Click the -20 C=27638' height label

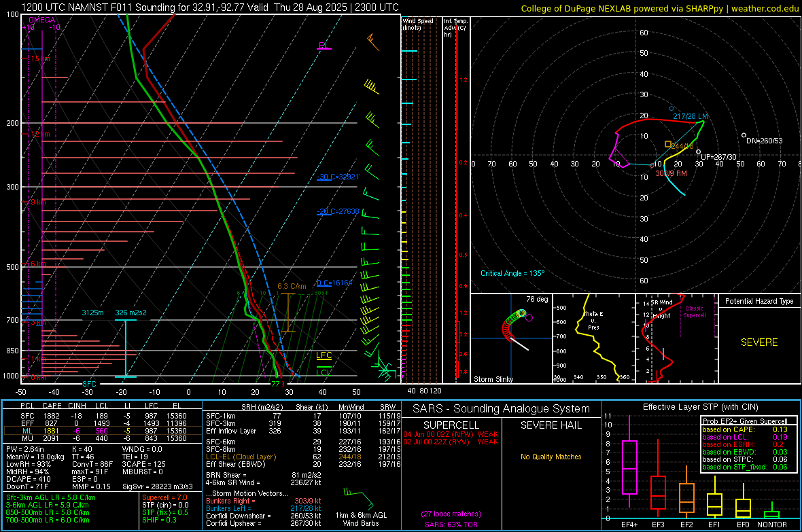coord(338,211)
